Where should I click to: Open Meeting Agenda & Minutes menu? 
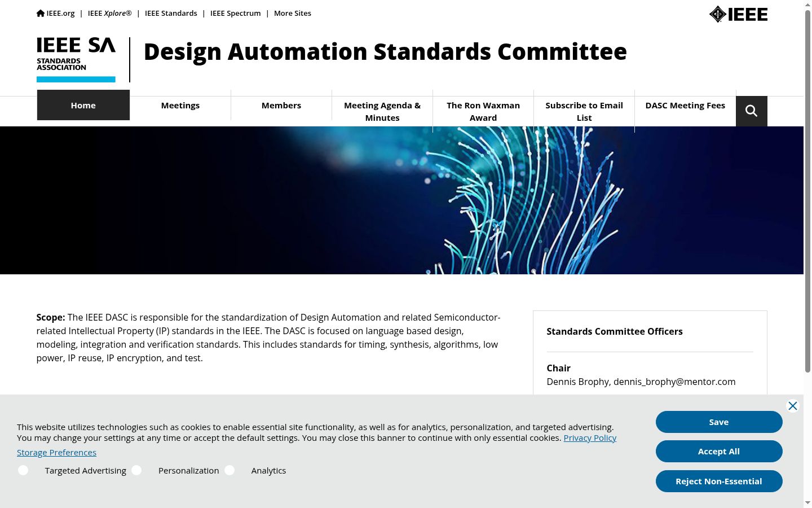382,111
